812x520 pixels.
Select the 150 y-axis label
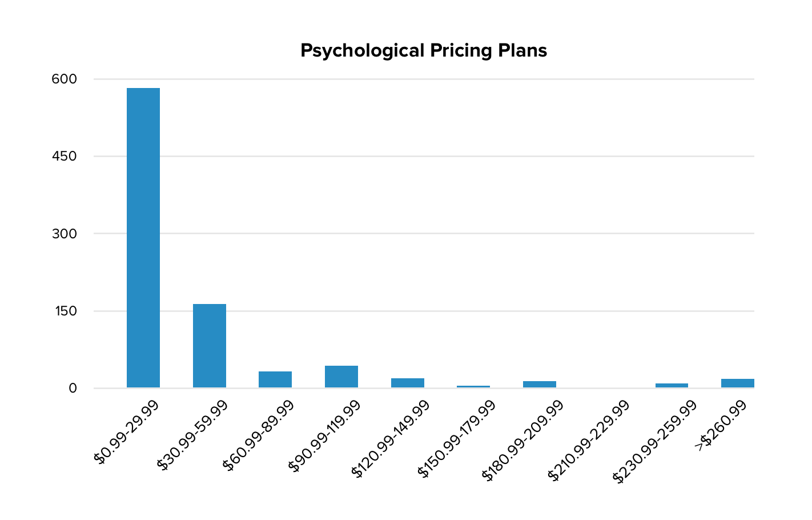pyautogui.click(x=64, y=311)
